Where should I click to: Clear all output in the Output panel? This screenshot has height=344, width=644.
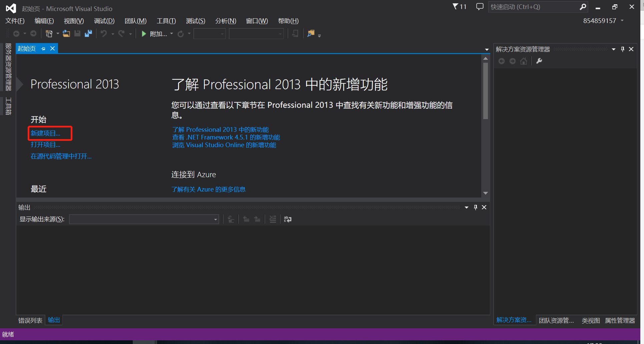[273, 219]
